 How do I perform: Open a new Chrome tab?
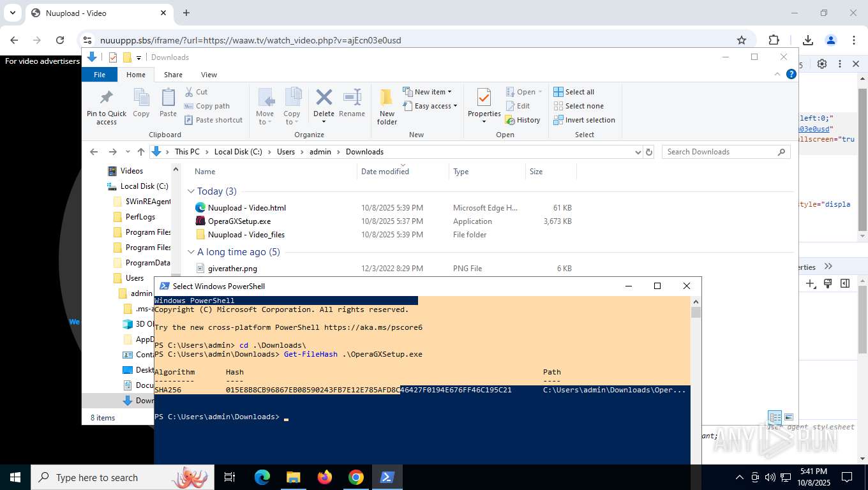pyautogui.click(x=186, y=13)
